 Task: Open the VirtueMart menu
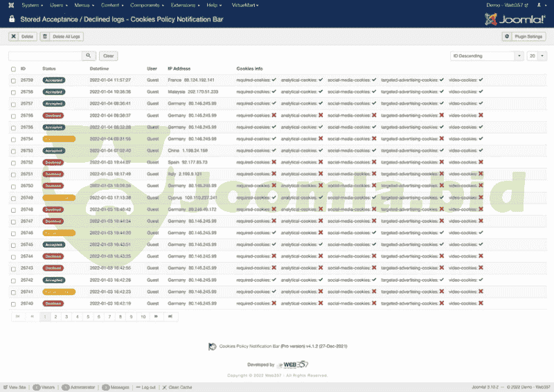tap(244, 5)
